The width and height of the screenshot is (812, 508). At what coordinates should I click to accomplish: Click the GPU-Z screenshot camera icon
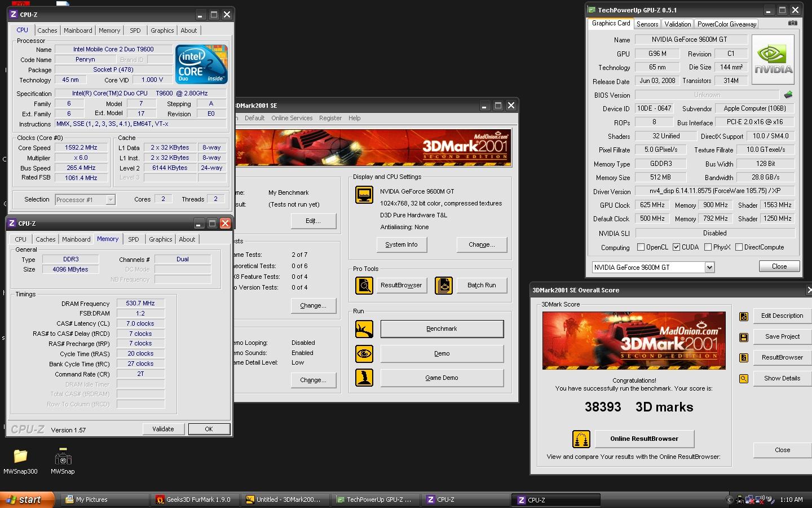coord(793,23)
